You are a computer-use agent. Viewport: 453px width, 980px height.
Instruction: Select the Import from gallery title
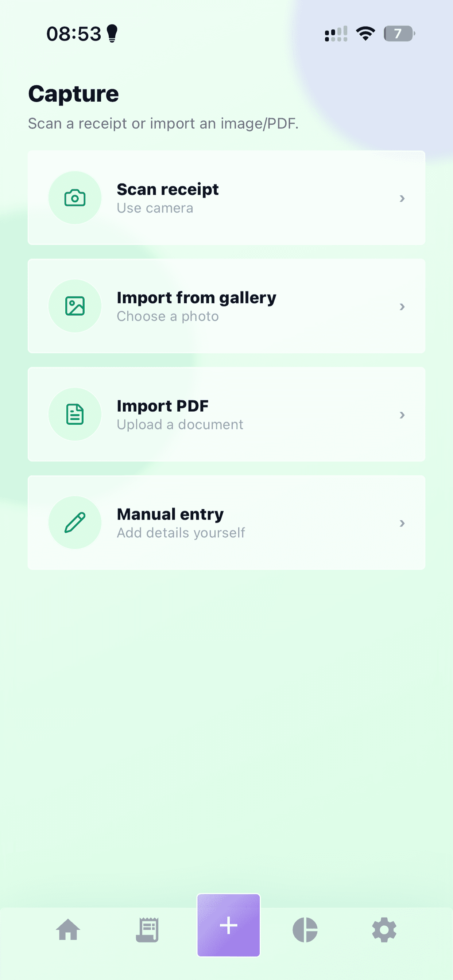click(197, 297)
